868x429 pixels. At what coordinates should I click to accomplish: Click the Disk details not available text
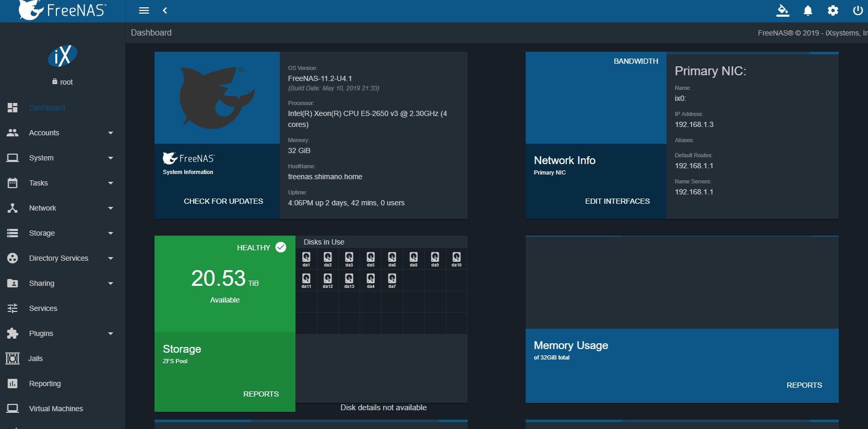(384, 408)
